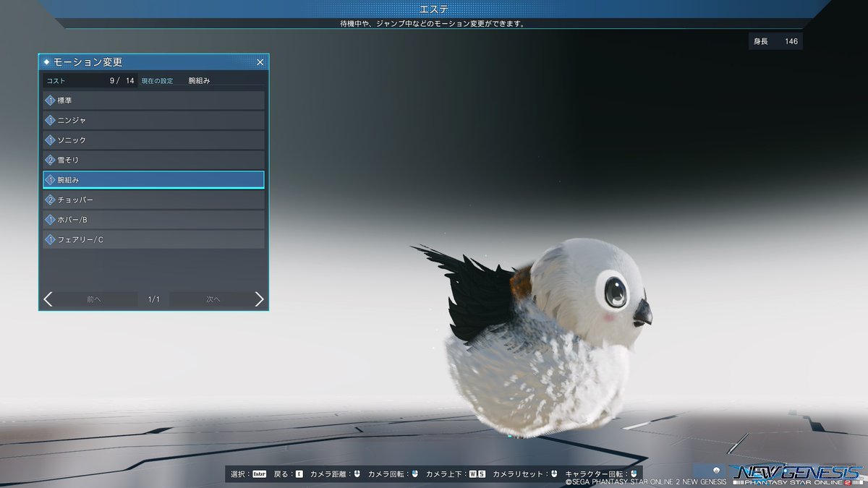This screenshot has height=488, width=868.
Task: Click the W S key icons for カメラ上下
Action: (x=477, y=474)
